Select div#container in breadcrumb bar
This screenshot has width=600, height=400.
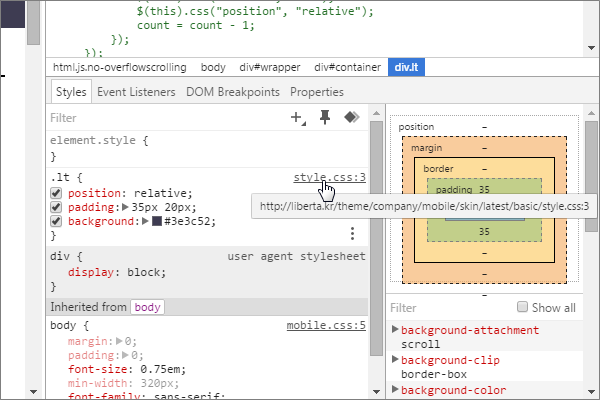(x=347, y=67)
